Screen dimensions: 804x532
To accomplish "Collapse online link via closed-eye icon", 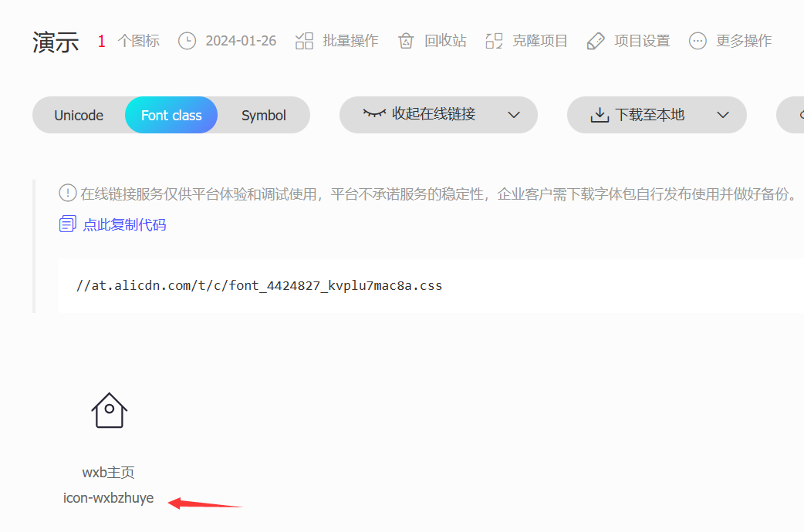I will [374, 114].
